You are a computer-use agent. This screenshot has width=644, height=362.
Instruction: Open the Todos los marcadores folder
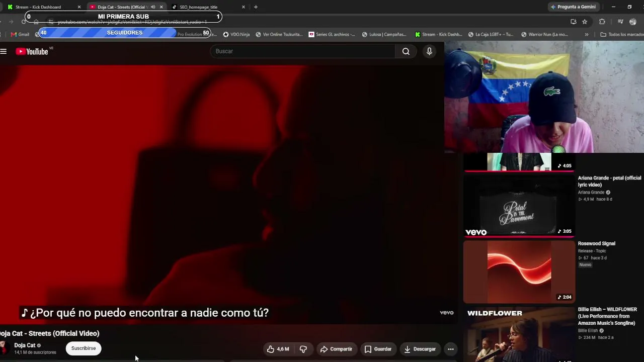622,35
